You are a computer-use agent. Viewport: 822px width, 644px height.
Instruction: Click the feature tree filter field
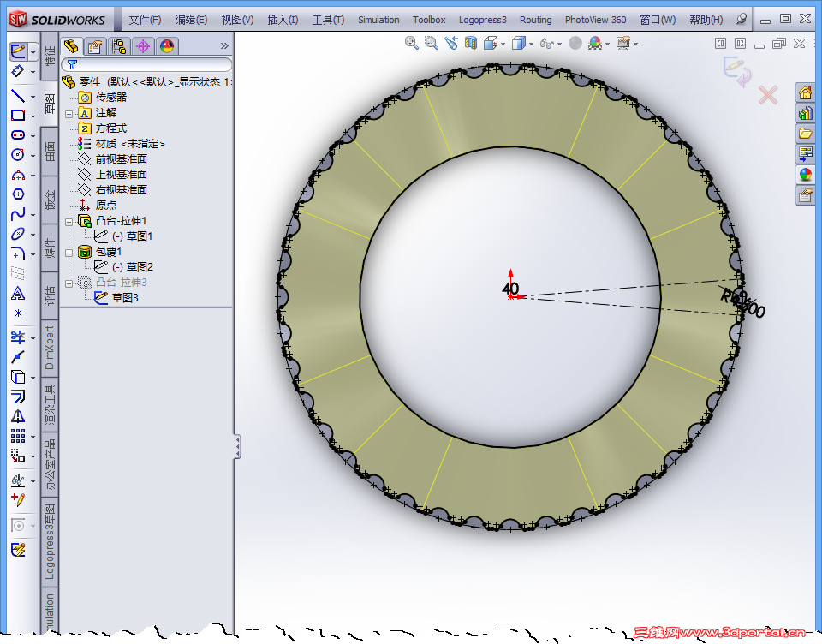click(146, 64)
